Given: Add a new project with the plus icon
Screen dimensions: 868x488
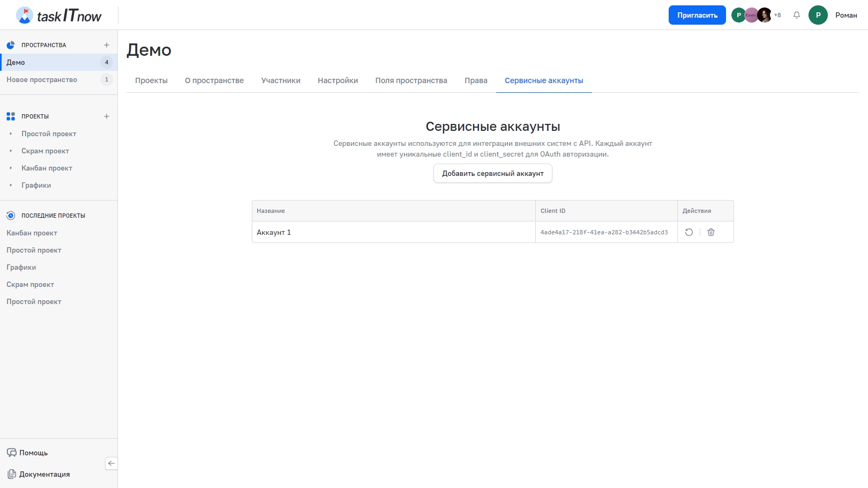Looking at the screenshot, I should tap(107, 116).
